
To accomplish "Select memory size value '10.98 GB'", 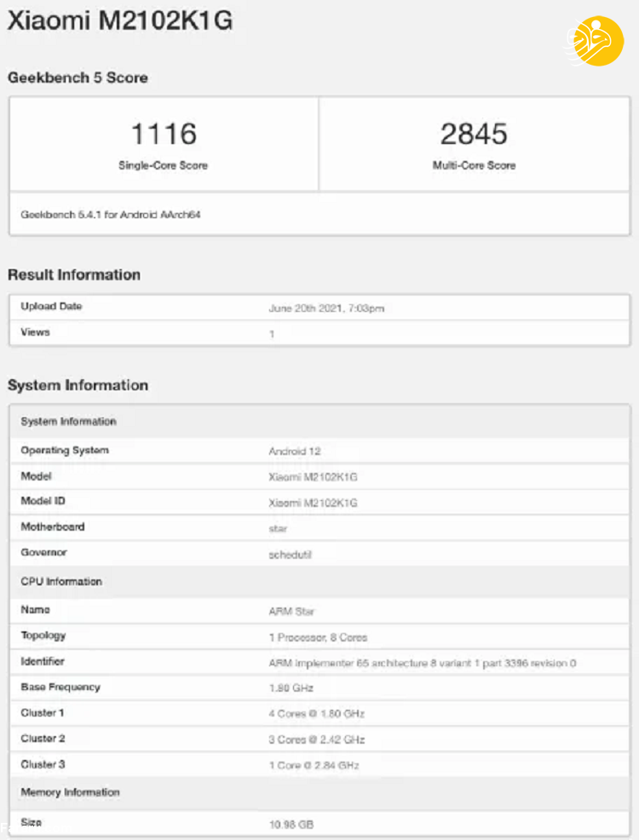I will click(291, 825).
